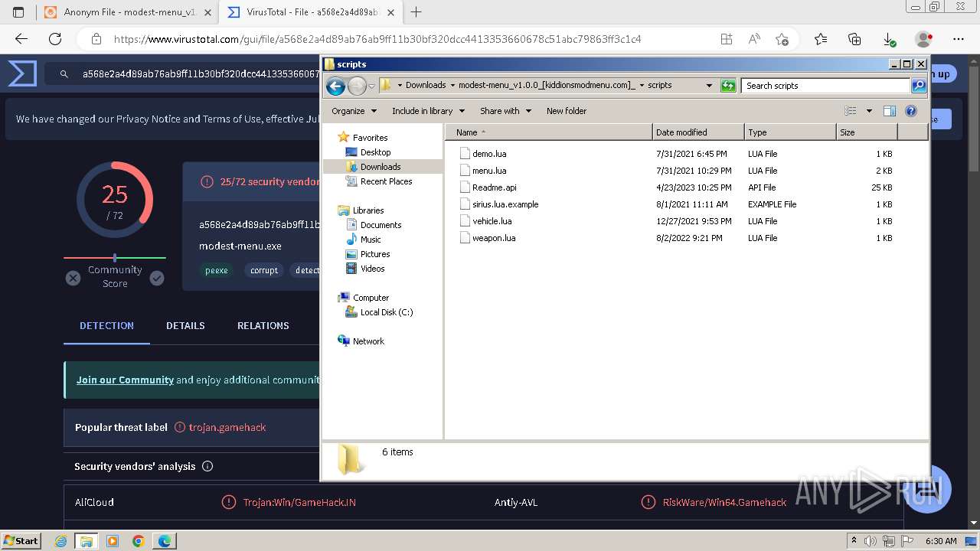Screen dimensions: 980x551
Task: Click Join our Community link
Action: click(125, 380)
